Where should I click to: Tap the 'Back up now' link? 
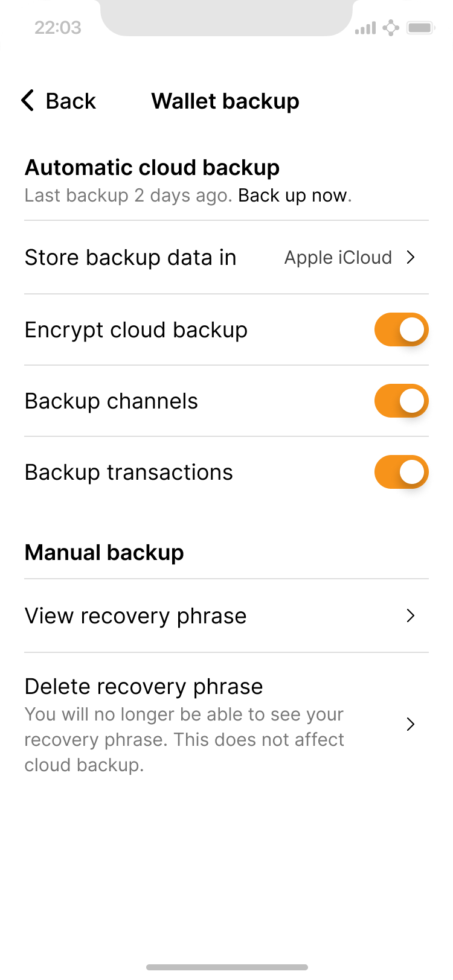click(294, 196)
